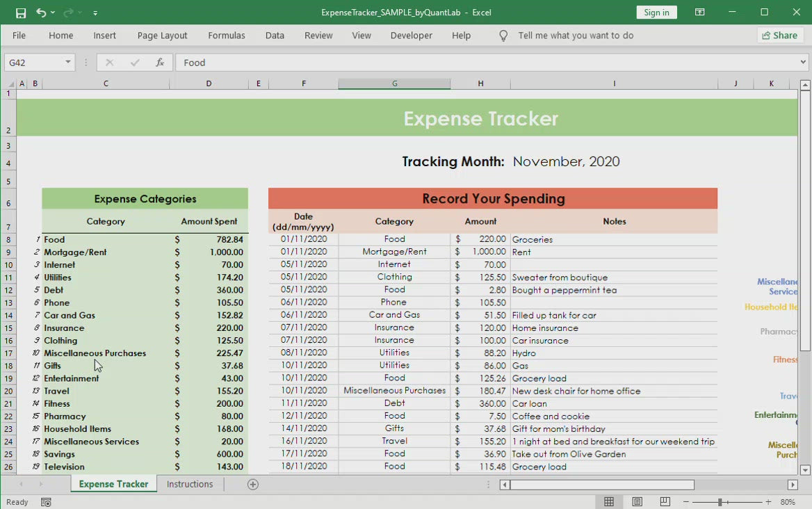Switch to the Instructions sheet tab
Viewport: 812px width, 509px height.
point(190,485)
